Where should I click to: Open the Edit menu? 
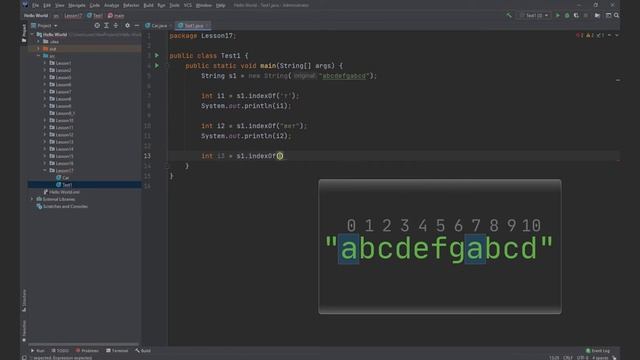coord(47,5)
